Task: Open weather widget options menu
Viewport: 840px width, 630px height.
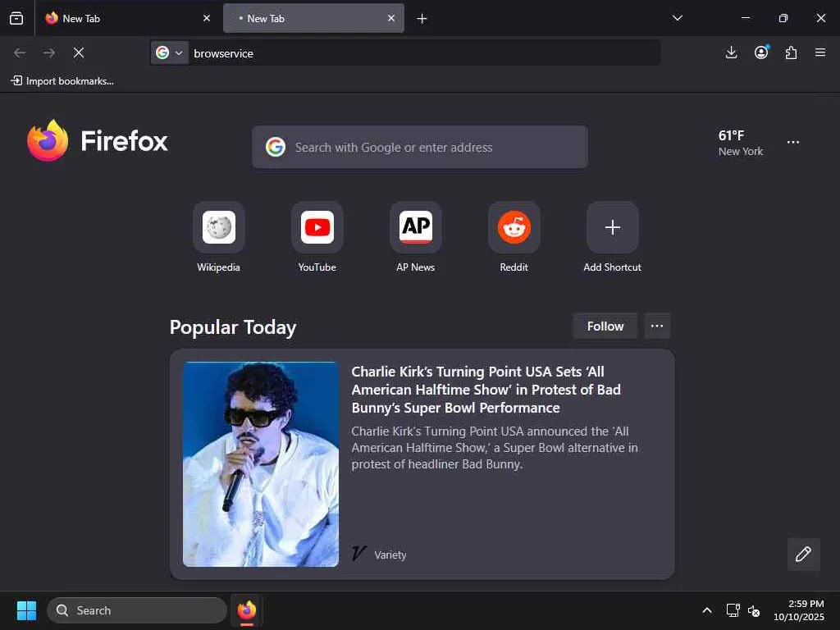Action: pyautogui.click(x=793, y=143)
